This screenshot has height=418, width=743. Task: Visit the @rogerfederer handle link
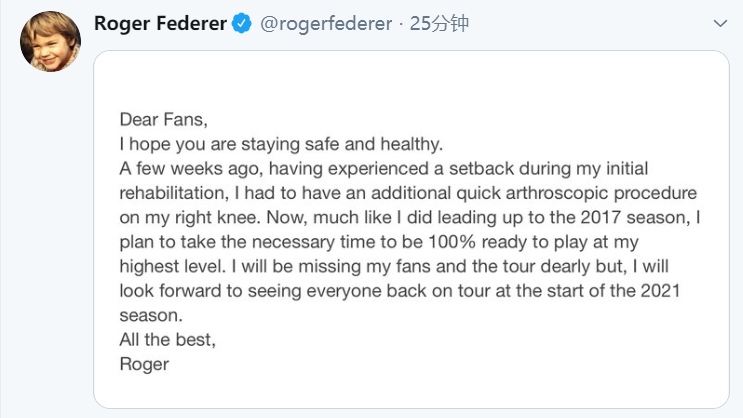coord(326,24)
